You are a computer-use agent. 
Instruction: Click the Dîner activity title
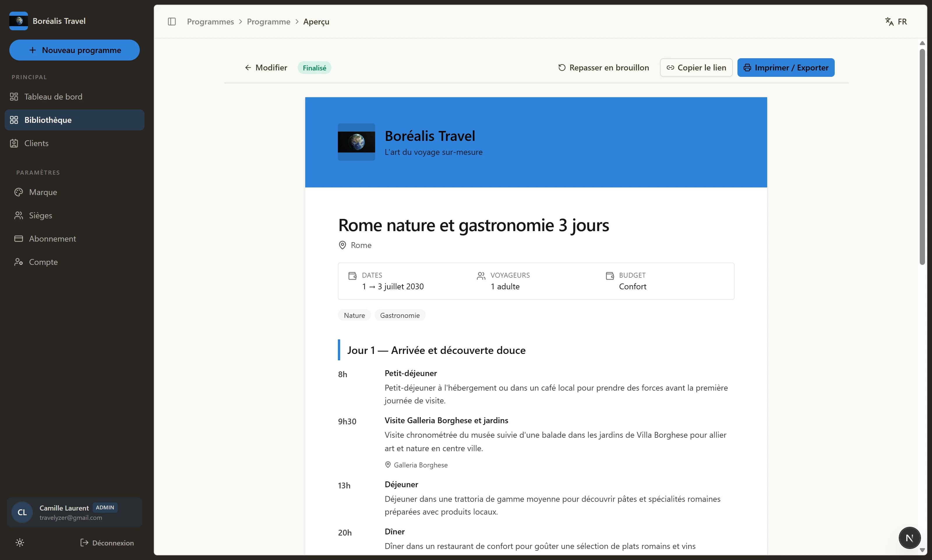coord(395,532)
